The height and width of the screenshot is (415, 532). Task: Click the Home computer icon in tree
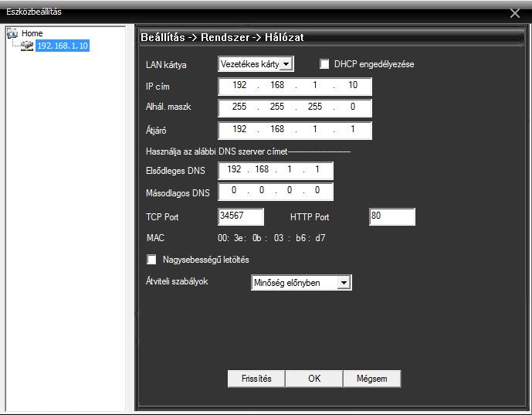[12, 33]
